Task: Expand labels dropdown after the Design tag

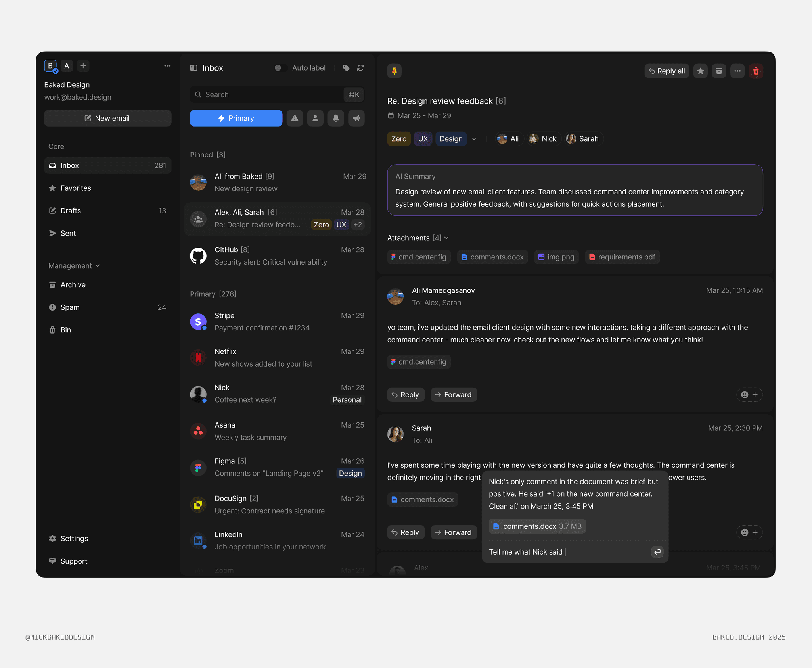Action: (x=474, y=139)
